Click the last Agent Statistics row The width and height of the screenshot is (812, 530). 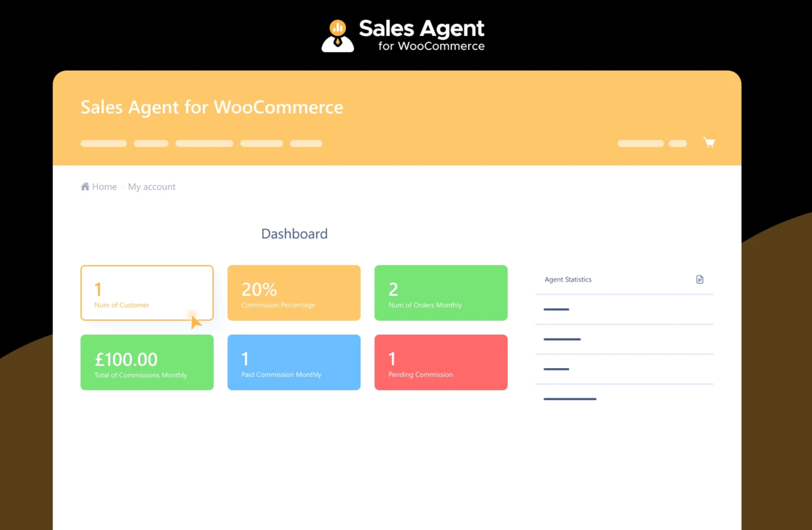tap(570, 399)
